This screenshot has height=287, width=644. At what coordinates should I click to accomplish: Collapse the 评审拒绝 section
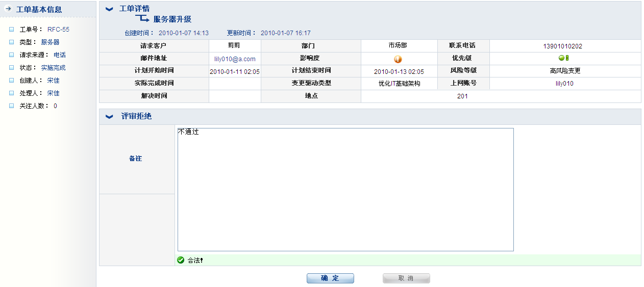[109, 117]
